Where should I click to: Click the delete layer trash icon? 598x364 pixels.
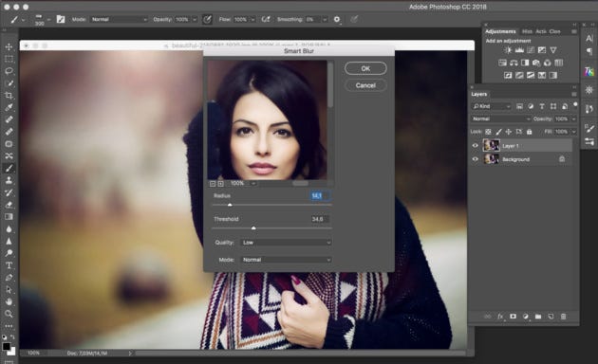tap(563, 317)
